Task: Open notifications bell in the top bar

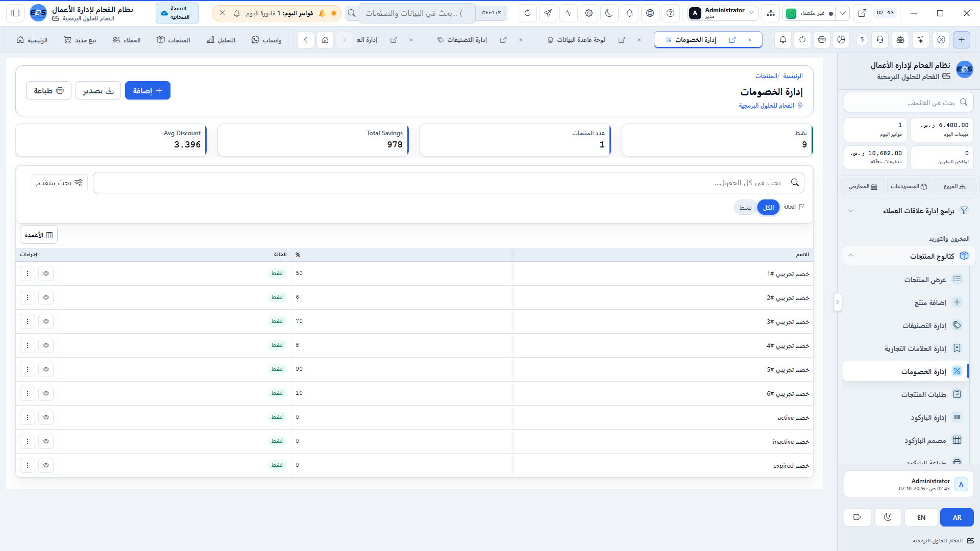Action: 629,13
